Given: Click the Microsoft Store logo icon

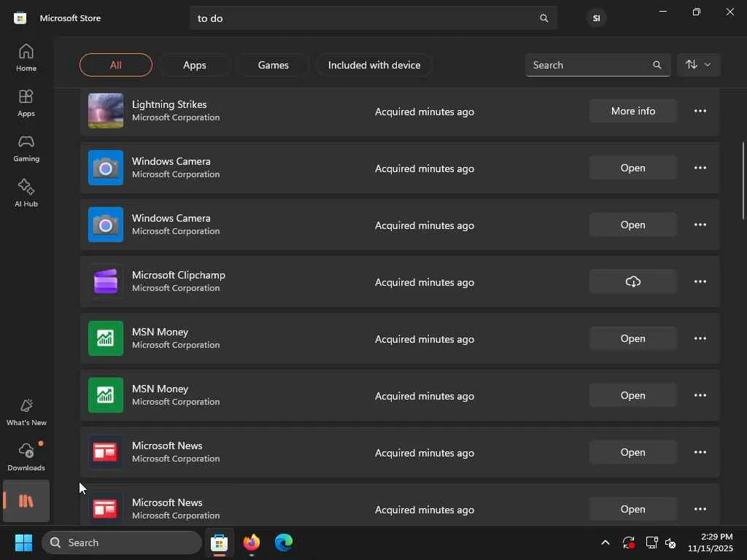Looking at the screenshot, I should [20, 18].
